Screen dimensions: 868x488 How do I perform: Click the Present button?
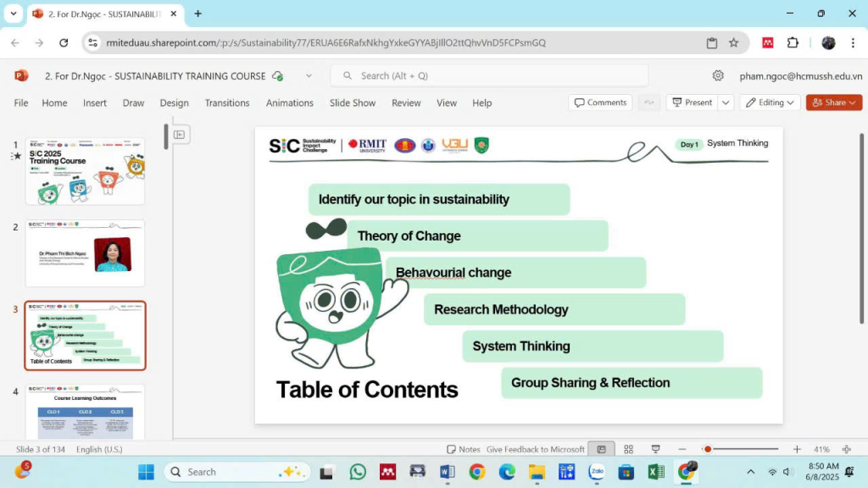coord(692,103)
